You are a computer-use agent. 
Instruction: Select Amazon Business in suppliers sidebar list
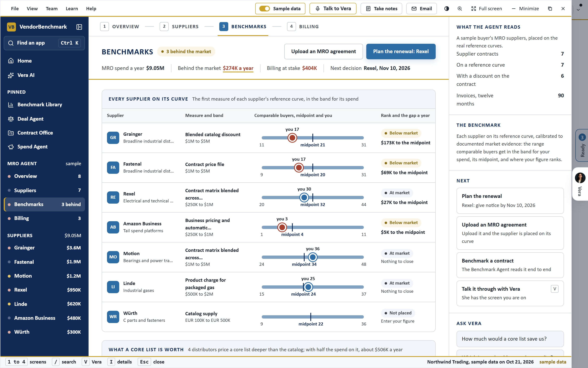point(44,318)
